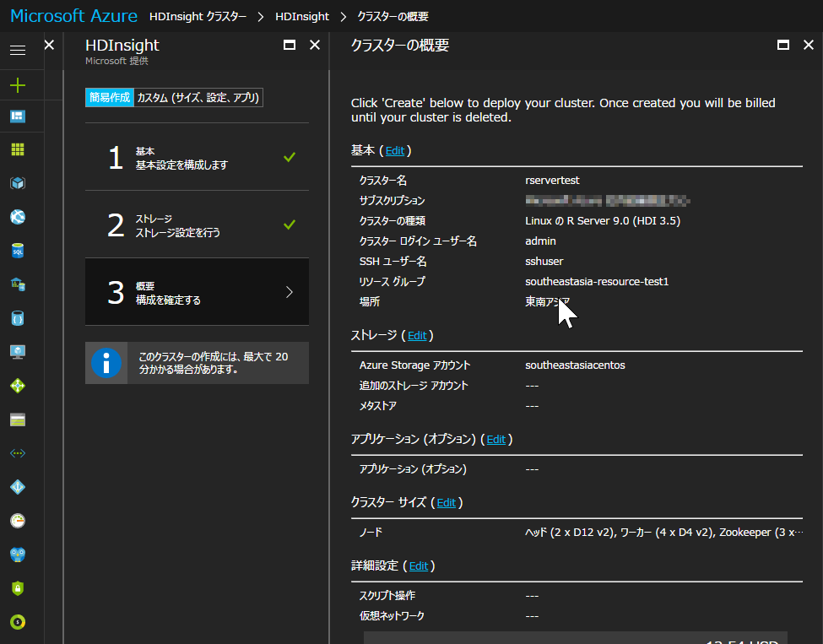Screen dimensions: 823x644
Task: Click resource group southeastasia-resource-test1
Action: coord(597,282)
